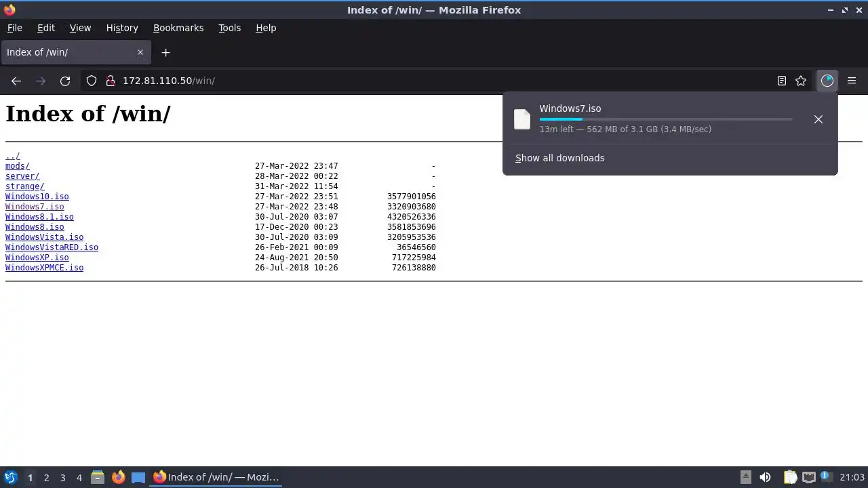The image size is (868, 488).
Task: Open the History menu
Action: (122, 28)
